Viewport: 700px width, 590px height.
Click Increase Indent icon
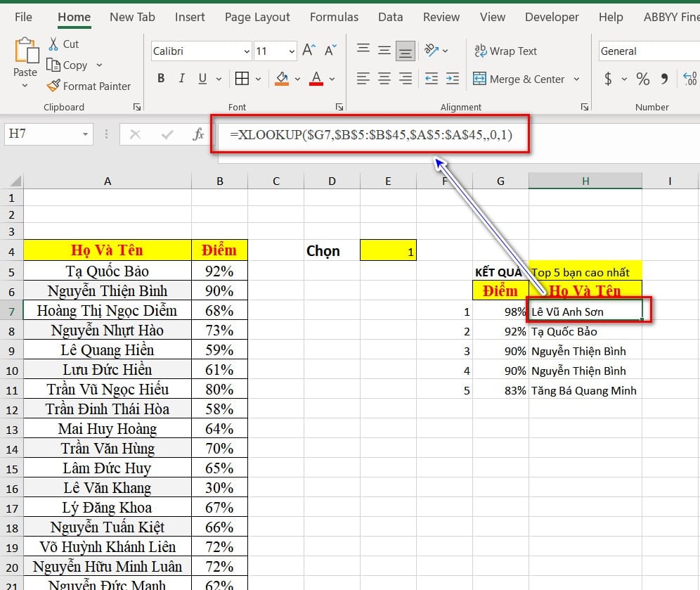click(x=452, y=79)
